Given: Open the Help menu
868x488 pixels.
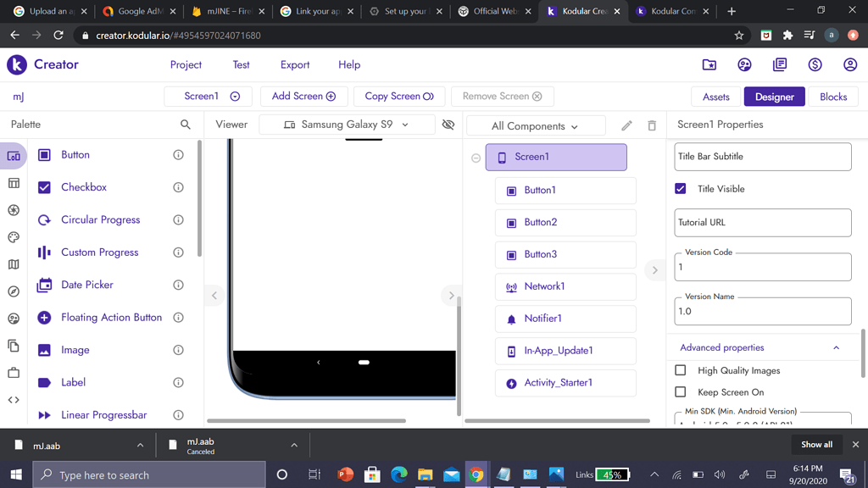Looking at the screenshot, I should (349, 64).
